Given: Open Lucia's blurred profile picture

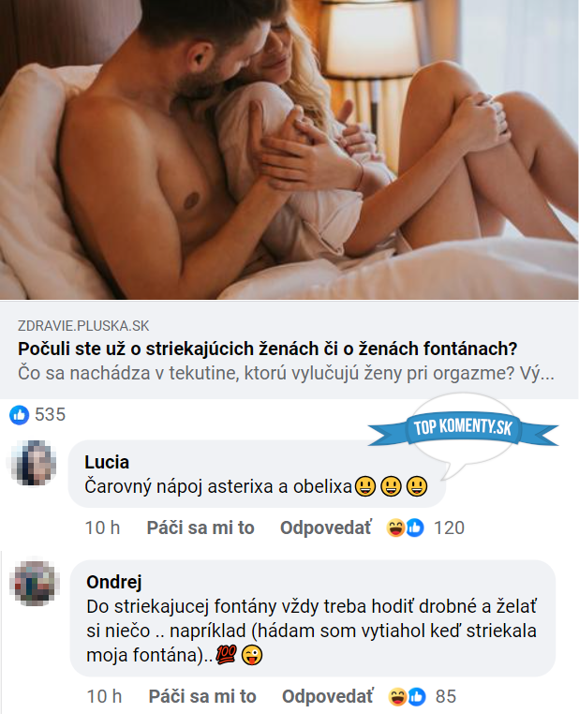Looking at the screenshot, I should coord(34,463).
